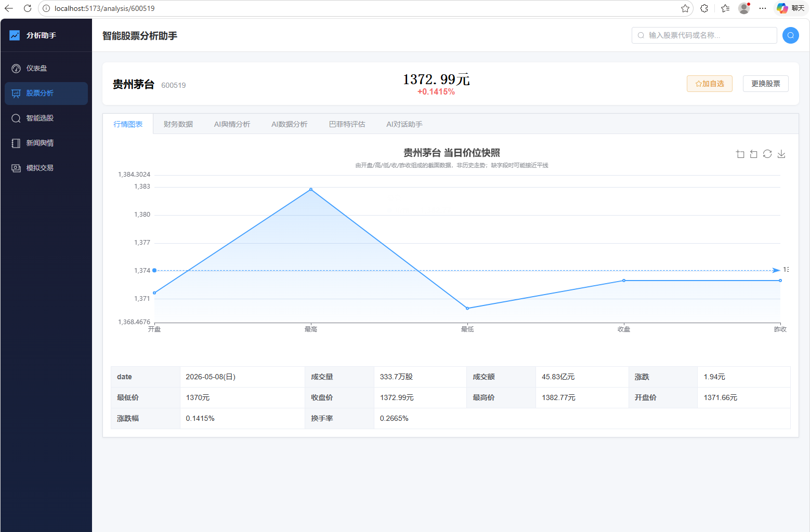
Task: Go to 仪表盘 in the sidebar
Action: (x=46, y=69)
